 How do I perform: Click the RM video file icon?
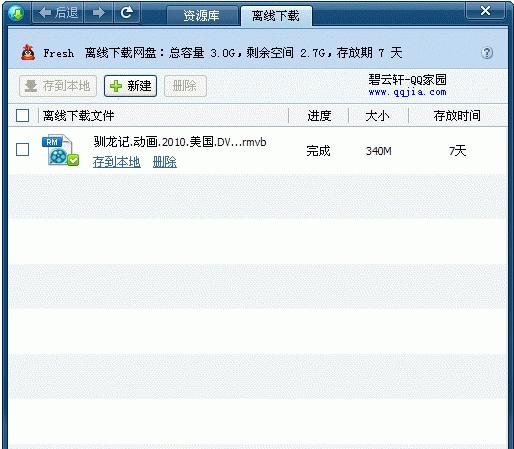60,150
